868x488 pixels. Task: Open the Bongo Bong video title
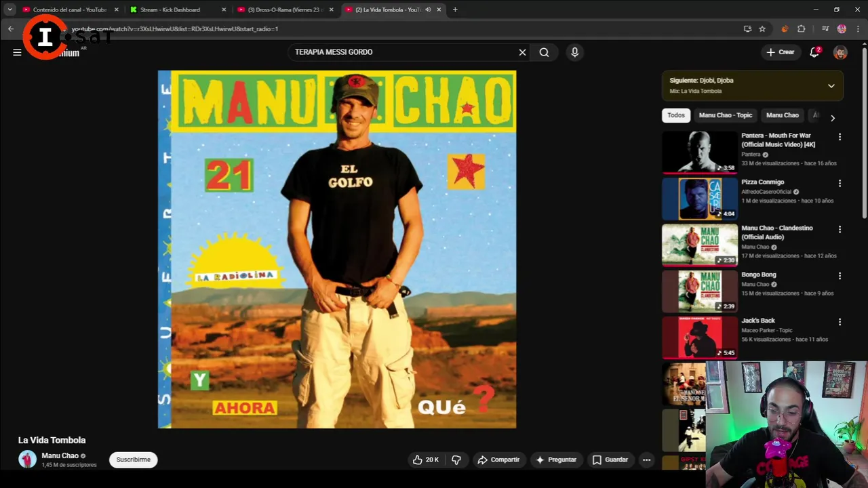pyautogui.click(x=758, y=274)
